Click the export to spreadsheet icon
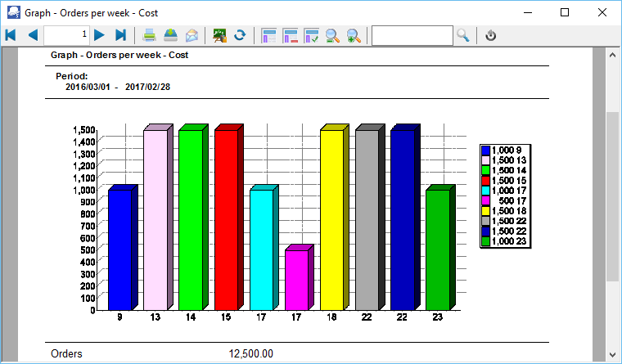The width and height of the screenshot is (622, 364). pyautogui.click(x=219, y=35)
